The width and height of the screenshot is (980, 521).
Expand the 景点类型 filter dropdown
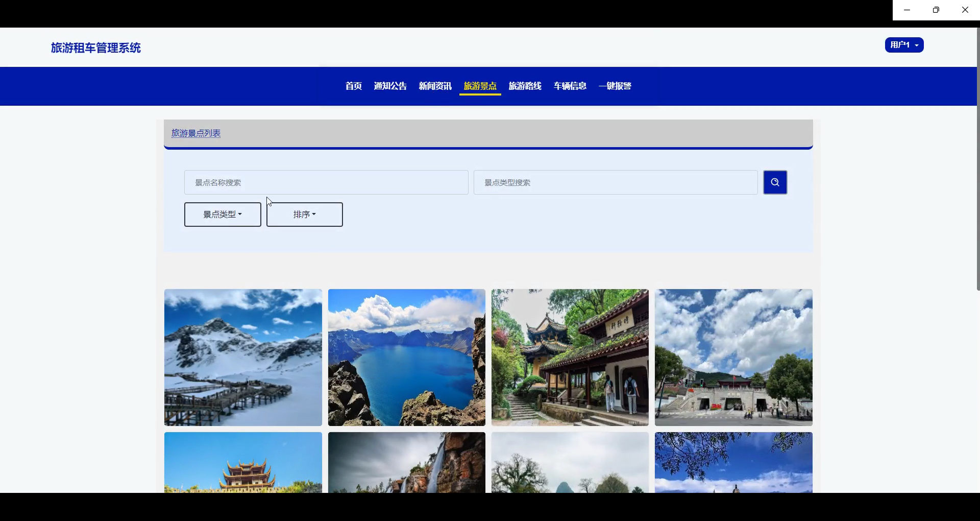tap(223, 215)
